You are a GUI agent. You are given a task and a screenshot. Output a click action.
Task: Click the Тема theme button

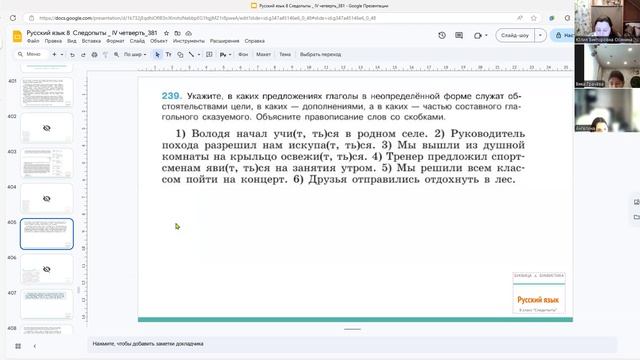285,54
